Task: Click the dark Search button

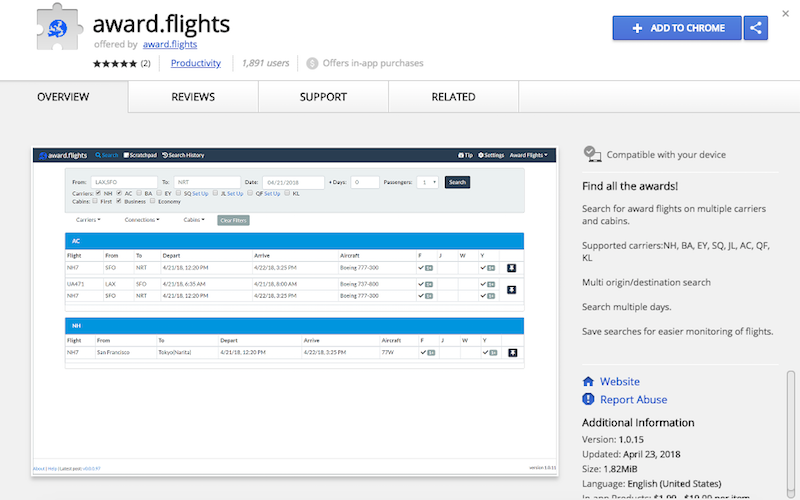Action: point(457,182)
